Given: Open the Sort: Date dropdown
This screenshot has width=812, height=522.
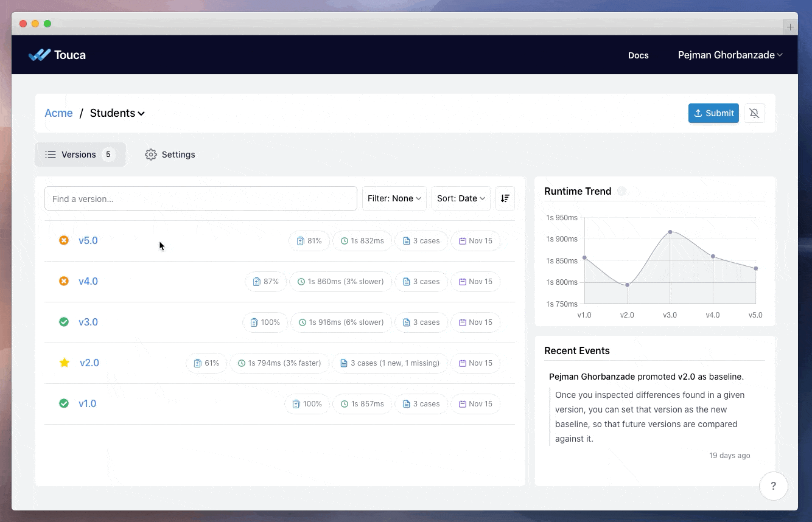Looking at the screenshot, I should pyautogui.click(x=461, y=198).
